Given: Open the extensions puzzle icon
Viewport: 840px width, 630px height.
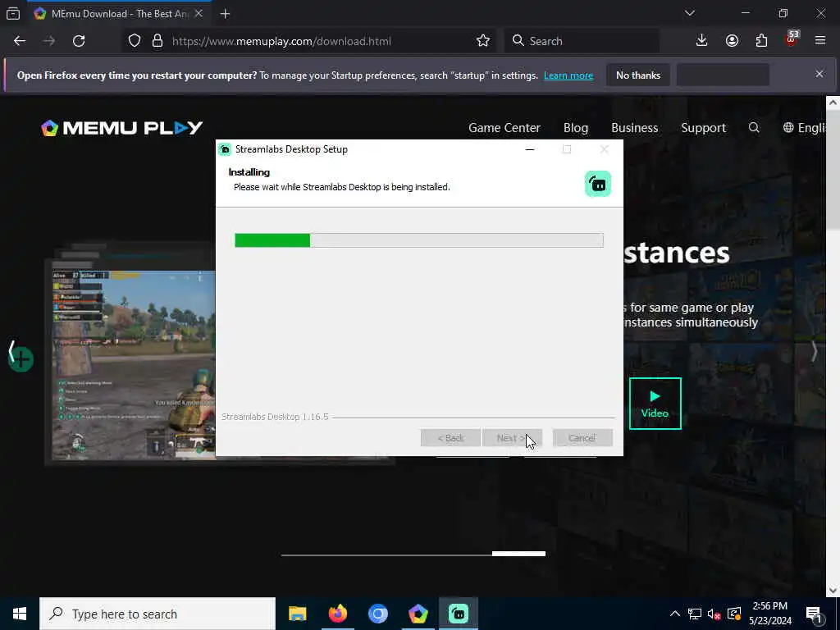Looking at the screenshot, I should [761, 41].
